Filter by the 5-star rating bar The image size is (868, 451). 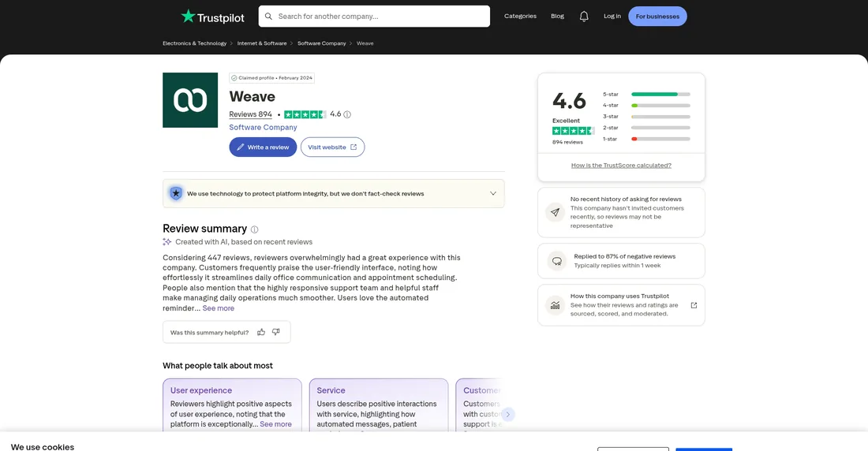click(x=646, y=94)
